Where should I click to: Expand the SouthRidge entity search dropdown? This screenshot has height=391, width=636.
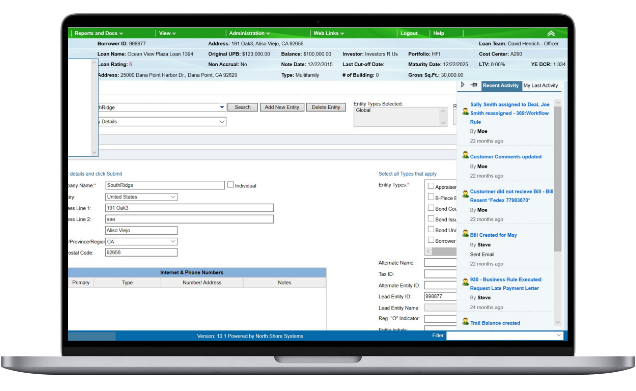[222, 107]
